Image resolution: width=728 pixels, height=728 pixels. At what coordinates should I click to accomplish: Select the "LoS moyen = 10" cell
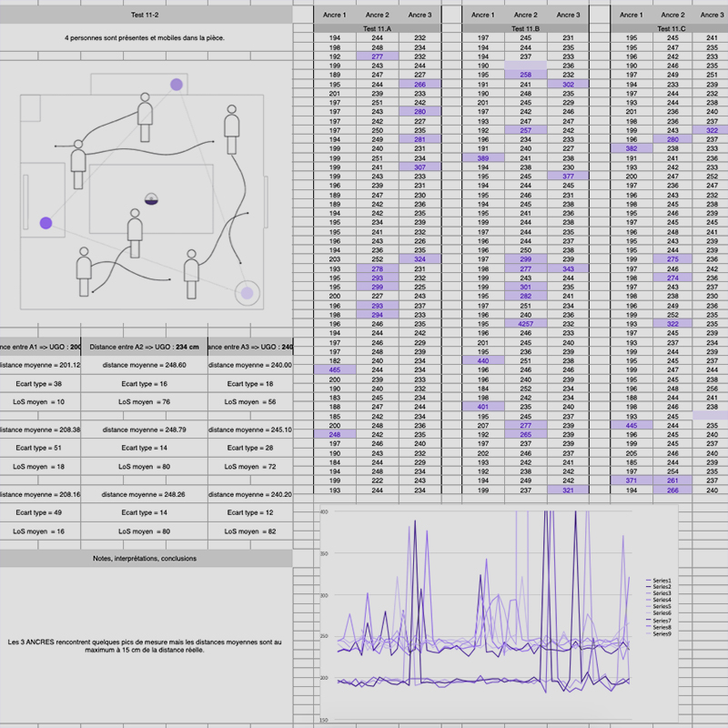(x=39, y=401)
